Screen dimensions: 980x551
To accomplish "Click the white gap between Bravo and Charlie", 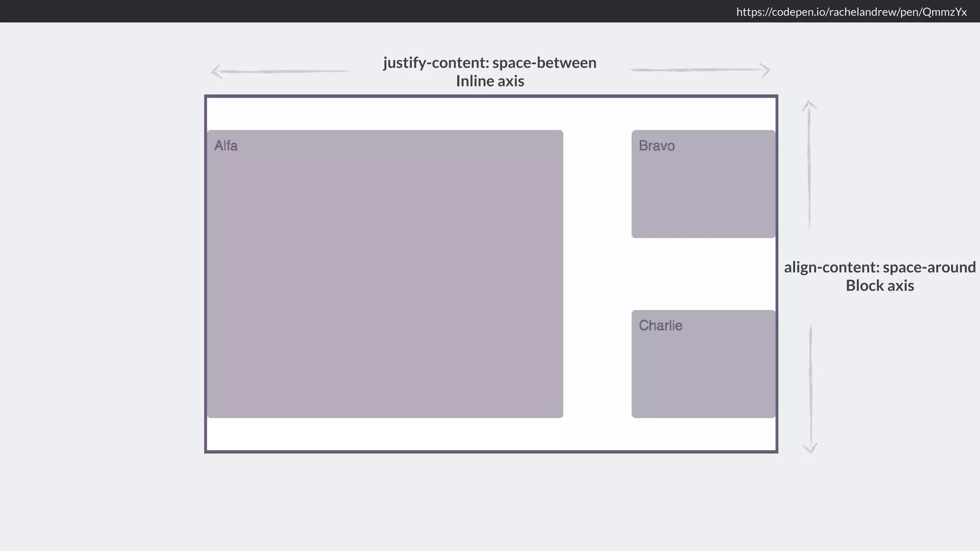I will [x=703, y=274].
